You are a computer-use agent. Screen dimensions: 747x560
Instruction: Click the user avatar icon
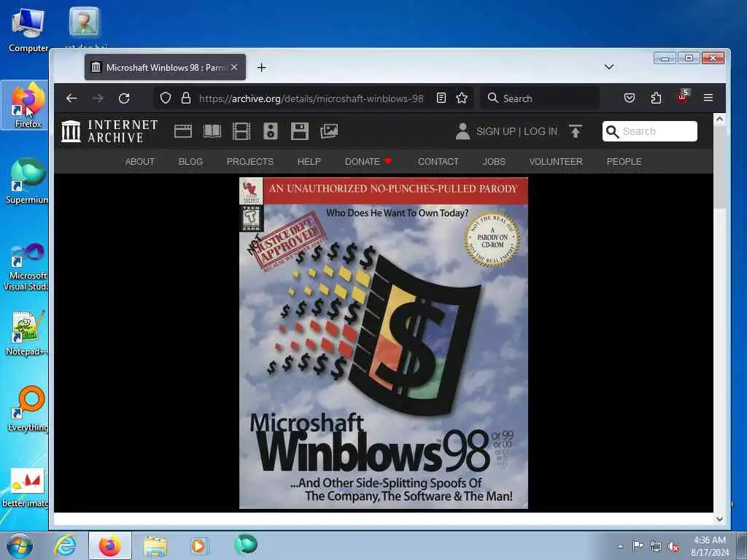pyautogui.click(x=462, y=131)
